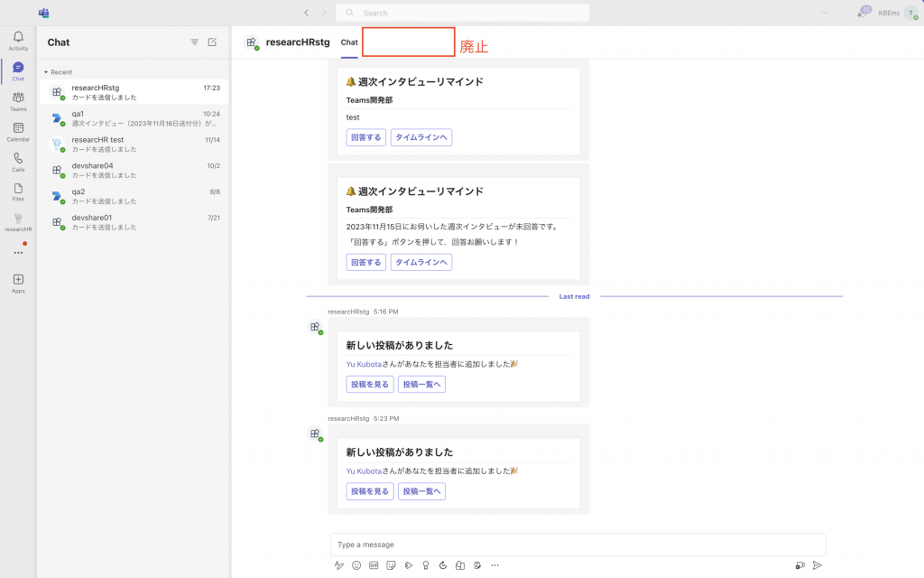This screenshot has width=924, height=578.
Task: Send the message with the send arrow
Action: click(x=818, y=565)
